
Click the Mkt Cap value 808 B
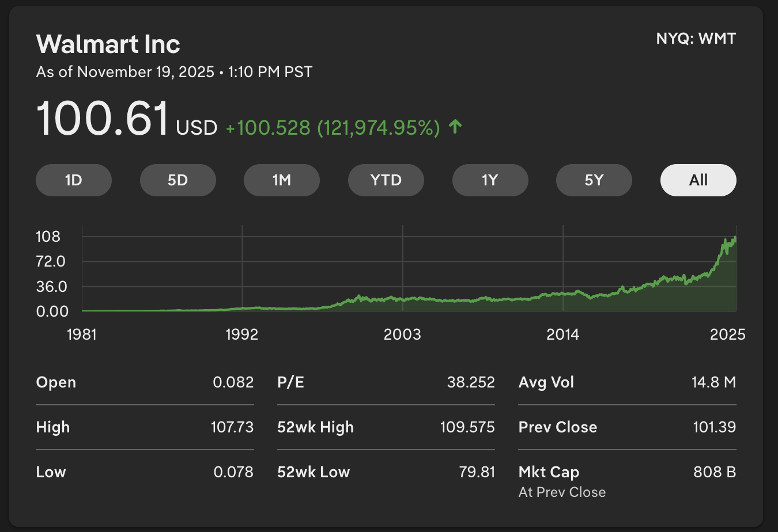tap(715, 472)
